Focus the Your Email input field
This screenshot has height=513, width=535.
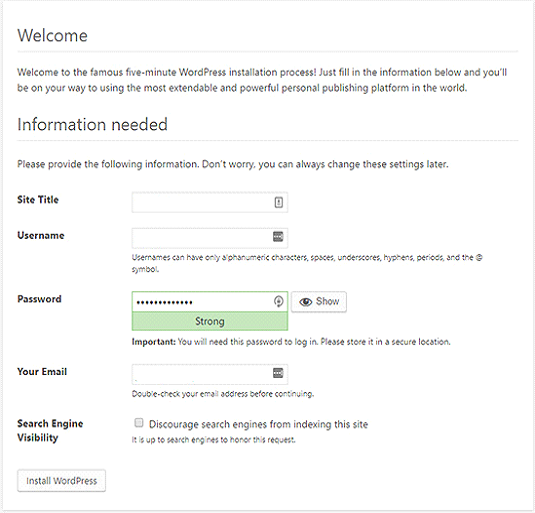coord(210,374)
